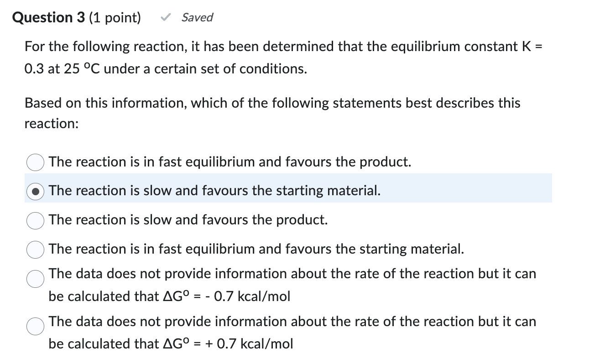
Task: Click the Saved checkmark icon
Action: (x=166, y=17)
